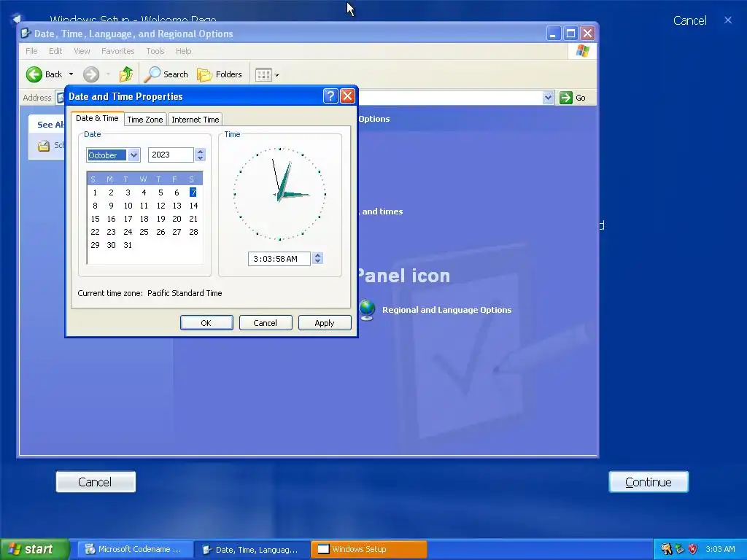The width and height of the screenshot is (747, 560).
Task: Open the Address bar dropdown arrow
Action: coord(548,98)
